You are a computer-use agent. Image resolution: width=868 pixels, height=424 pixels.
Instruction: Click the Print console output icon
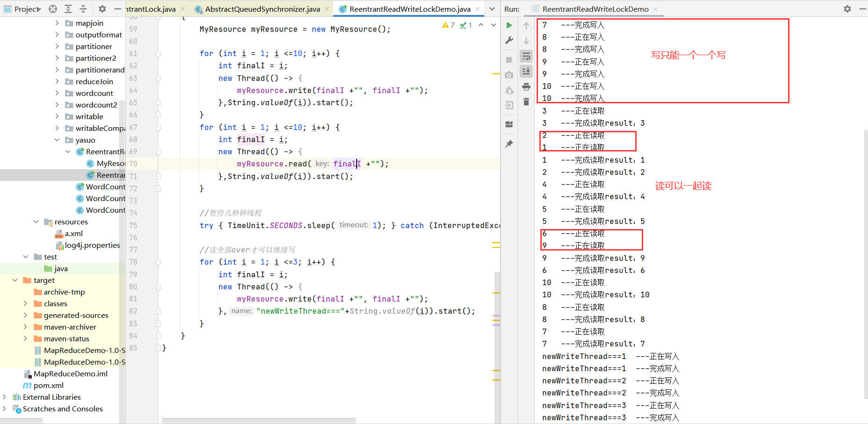(x=526, y=87)
